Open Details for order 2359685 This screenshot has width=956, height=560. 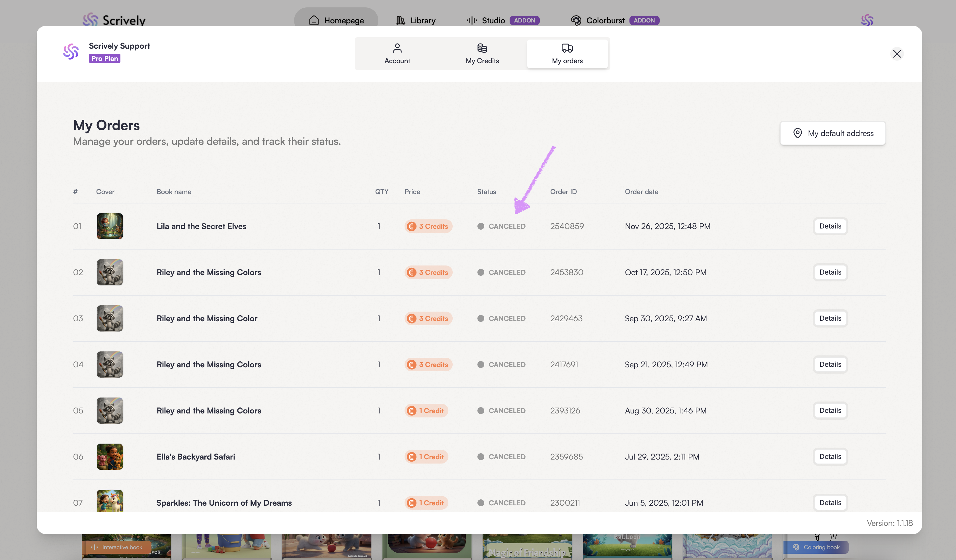[830, 456]
